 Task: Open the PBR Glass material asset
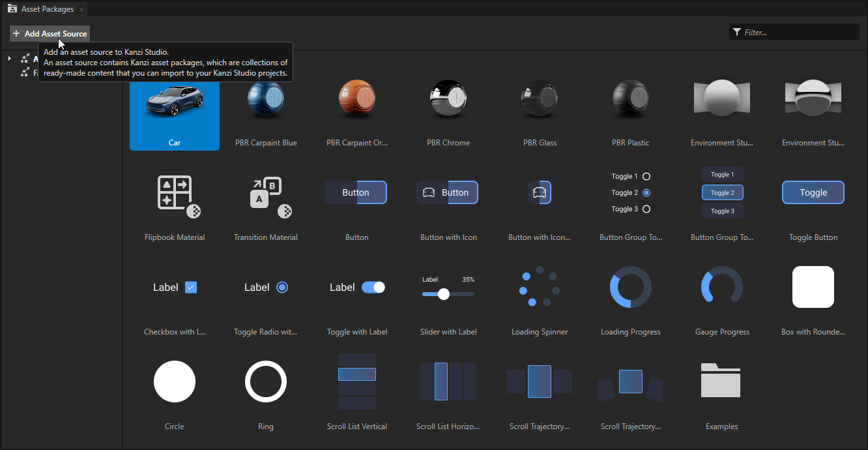pos(540,98)
